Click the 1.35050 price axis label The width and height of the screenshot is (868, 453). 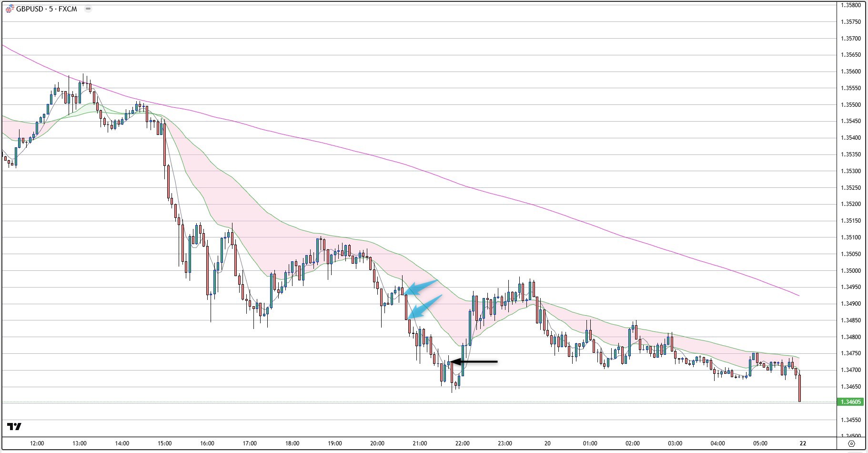(x=850, y=254)
